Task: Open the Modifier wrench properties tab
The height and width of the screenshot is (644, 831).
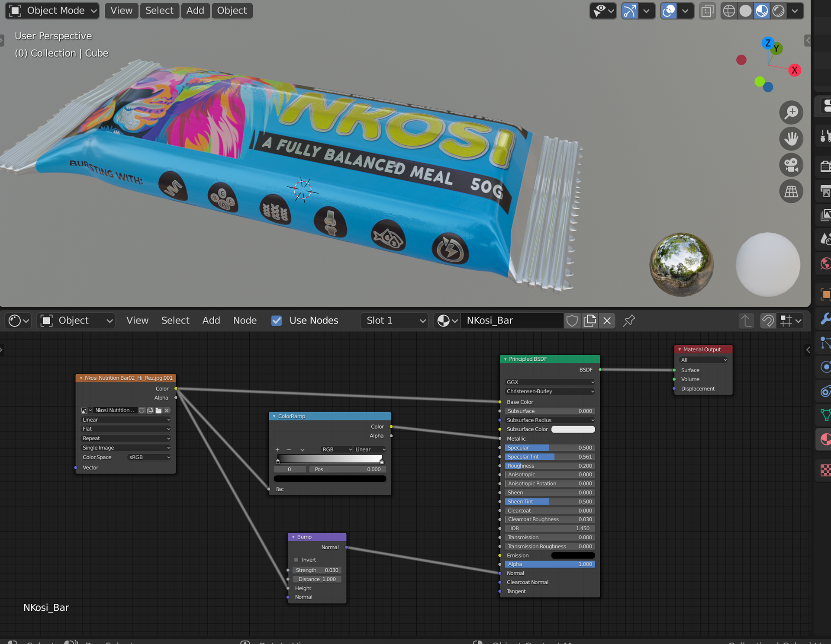Action: (x=825, y=319)
